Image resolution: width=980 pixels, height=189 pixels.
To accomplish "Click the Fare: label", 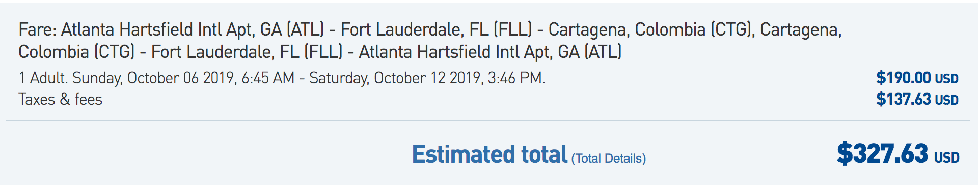I will click(x=38, y=29).
